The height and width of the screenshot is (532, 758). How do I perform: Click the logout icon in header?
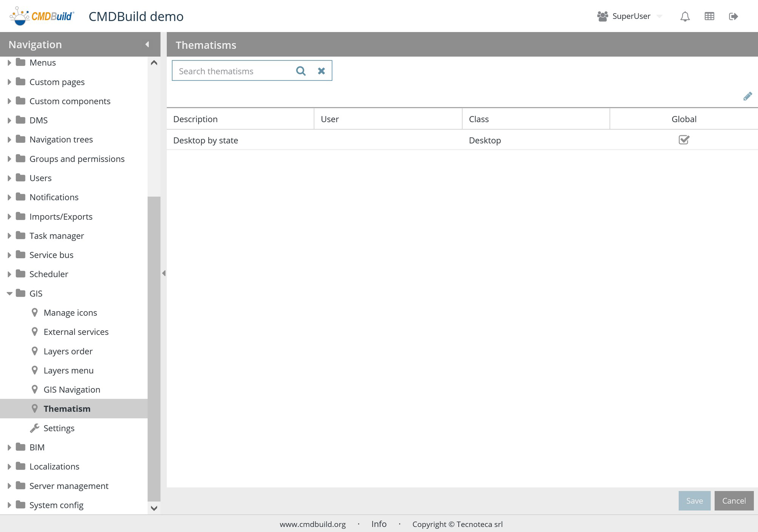click(x=733, y=16)
